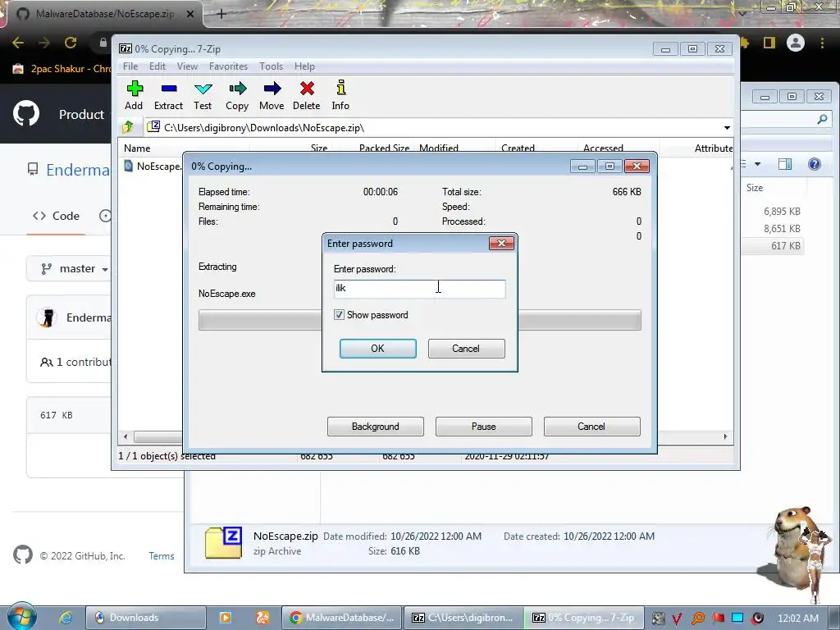This screenshot has width=840, height=630.
Task: Click the Chrome back arrow
Action: coord(18,43)
